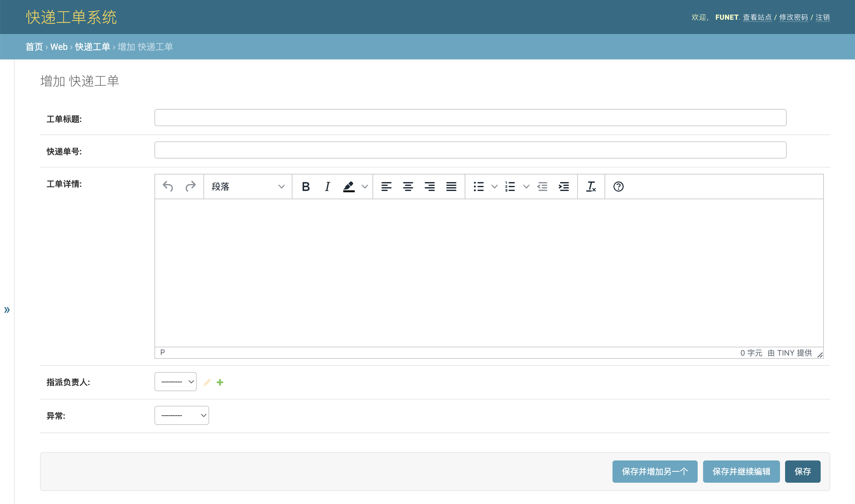Apply background highlight color
This screenshot has width=855, height=504.
(349, 187)
